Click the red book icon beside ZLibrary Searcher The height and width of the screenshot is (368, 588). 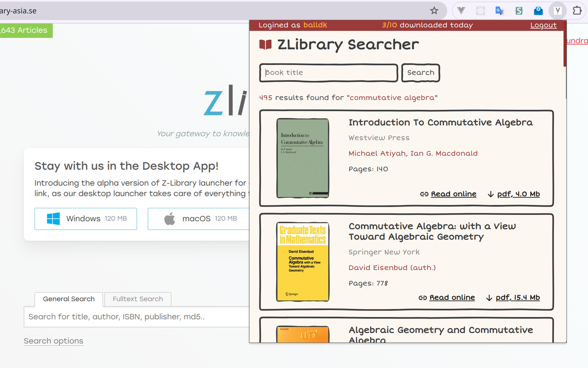265,44
